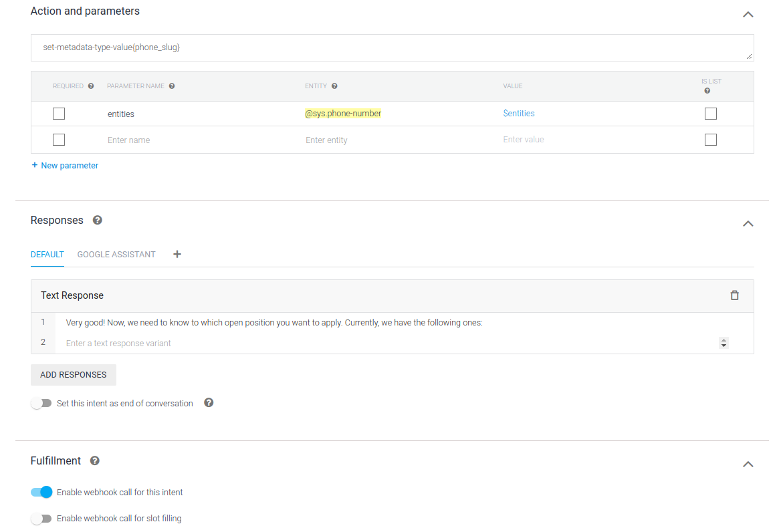Collapse the Responses section
The width and height of the screenshot is (777, 532).
(748, 223)
